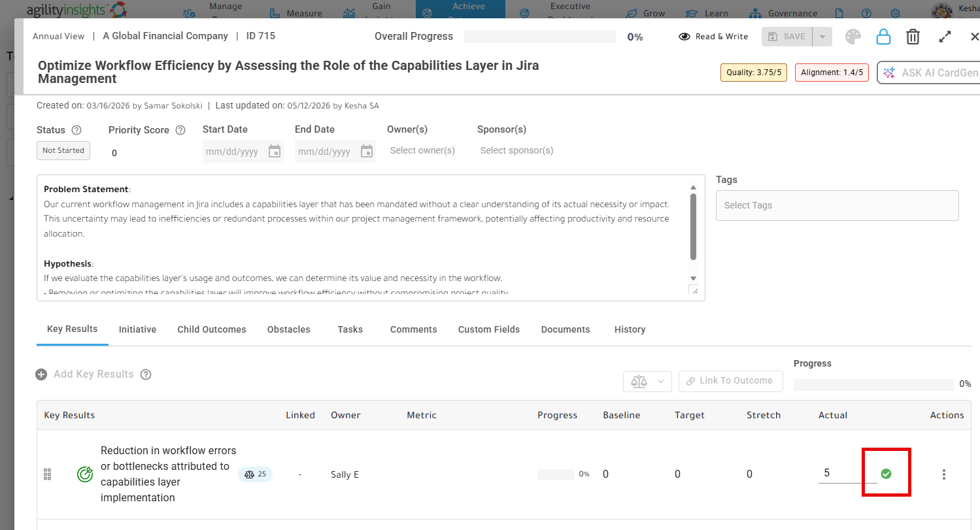Click the Add Key Results help icon
The image size is (980, 530).
coord(146,374)
